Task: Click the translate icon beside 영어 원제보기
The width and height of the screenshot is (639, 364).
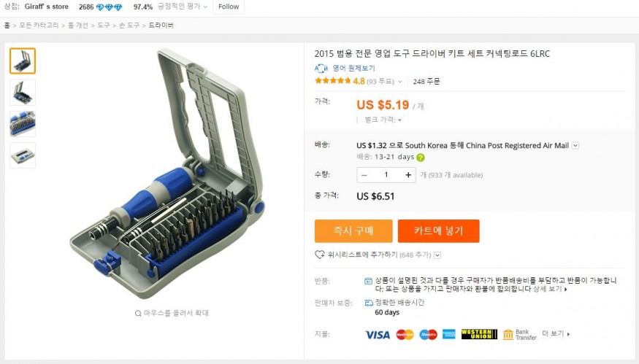Action: tap(321, 68)
